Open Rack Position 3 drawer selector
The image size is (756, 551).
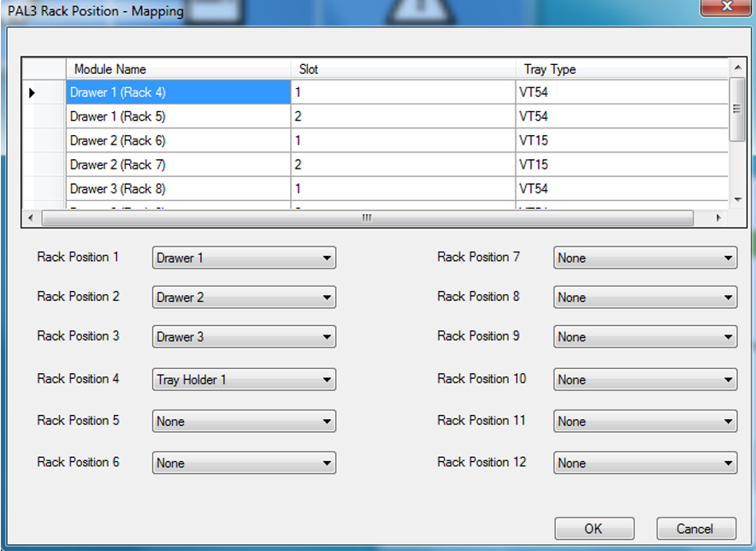point(244,337)
